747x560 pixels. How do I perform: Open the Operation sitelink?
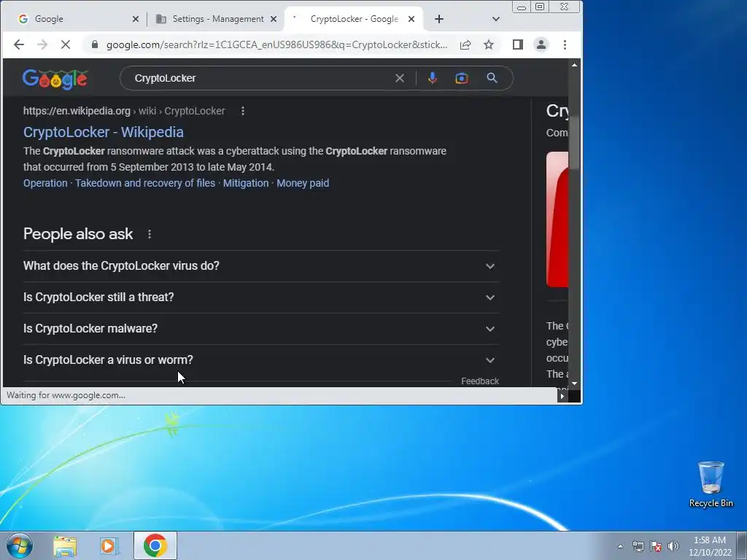(45, 183)
